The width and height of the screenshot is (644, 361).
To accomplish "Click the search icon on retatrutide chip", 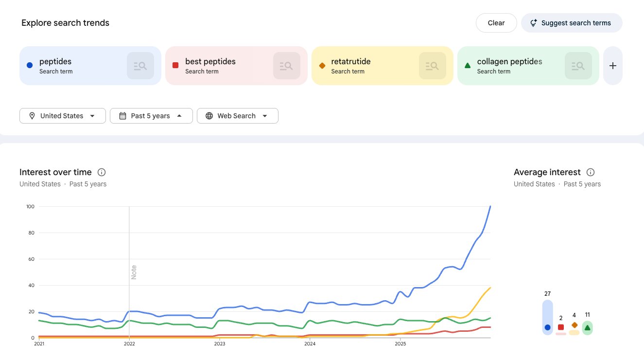I will coord(432,66).
